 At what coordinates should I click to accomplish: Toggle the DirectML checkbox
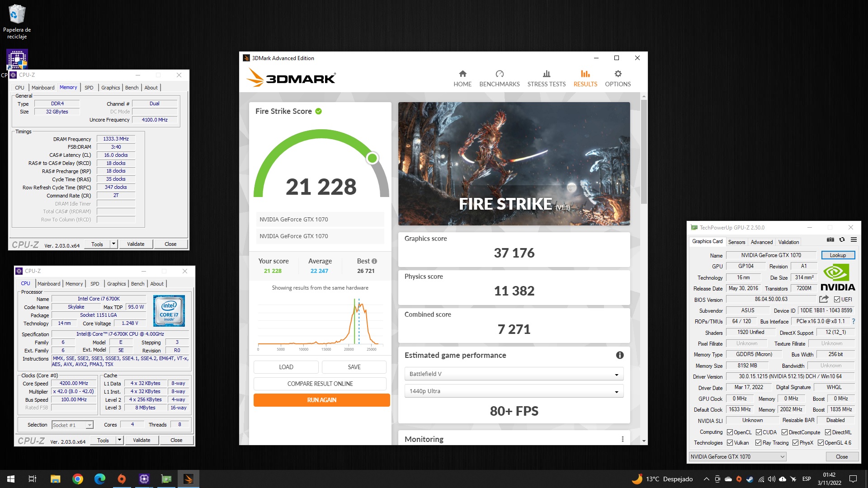[828, 432]
